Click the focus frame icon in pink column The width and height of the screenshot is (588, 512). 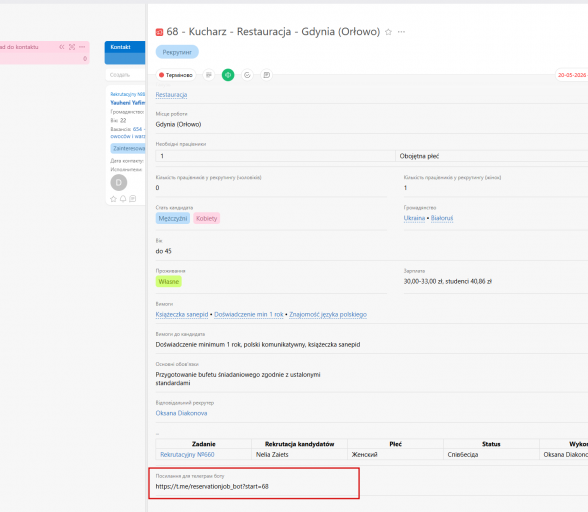(x=72, y=47)
